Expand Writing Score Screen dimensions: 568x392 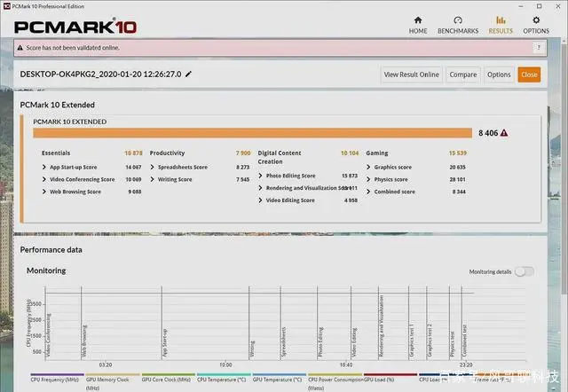(152, 179)
